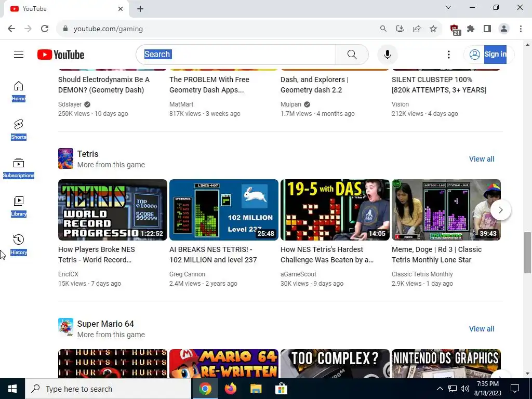Viewport: 532px width, 399px height.
Task: Reload the page
Action: pyautogui.click(x=45, y=29)
